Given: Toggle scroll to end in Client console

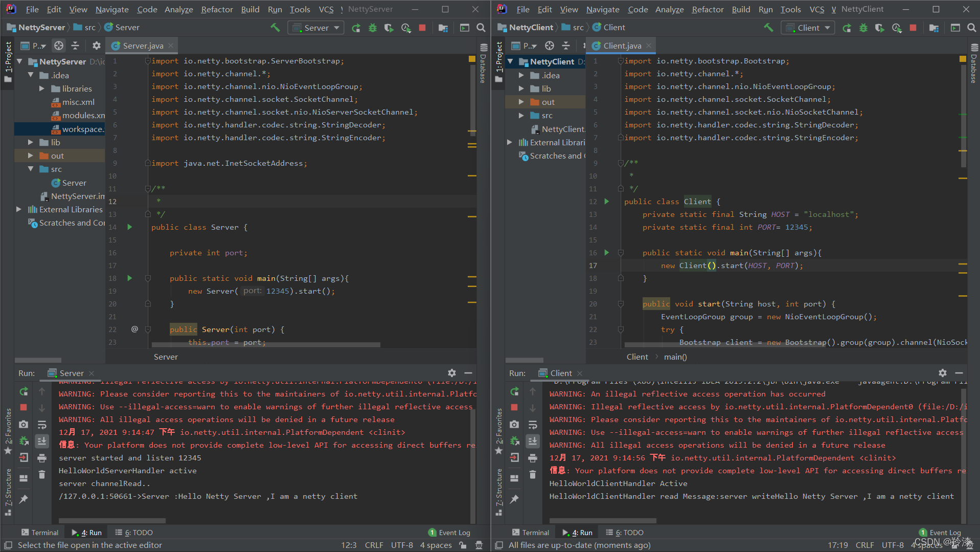Looking at the screenshot, I should tap(533, 441).
